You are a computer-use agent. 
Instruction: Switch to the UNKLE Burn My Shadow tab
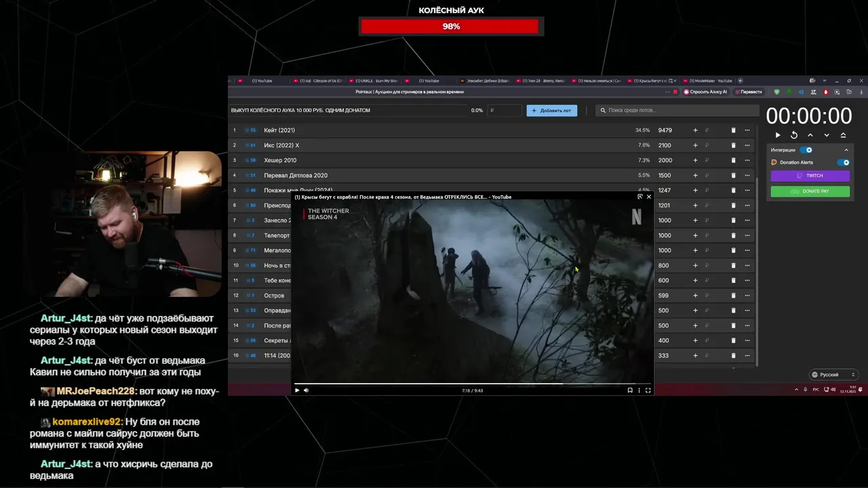373,81
